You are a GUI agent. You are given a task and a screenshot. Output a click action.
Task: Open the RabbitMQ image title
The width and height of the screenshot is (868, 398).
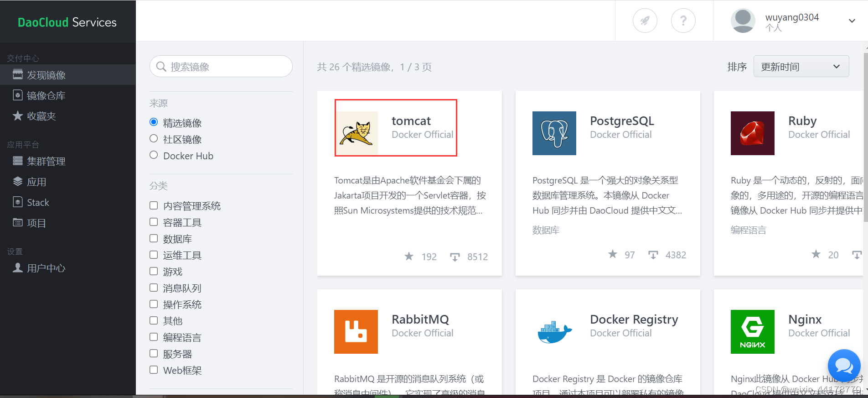pos(420,319)
